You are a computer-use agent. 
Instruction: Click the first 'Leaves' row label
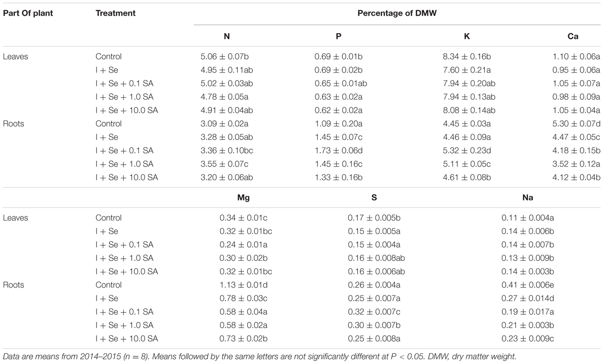(16, 57)
